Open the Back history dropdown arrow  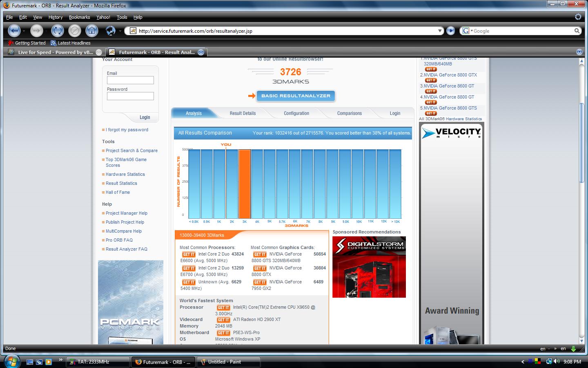(x=24, y=31)
